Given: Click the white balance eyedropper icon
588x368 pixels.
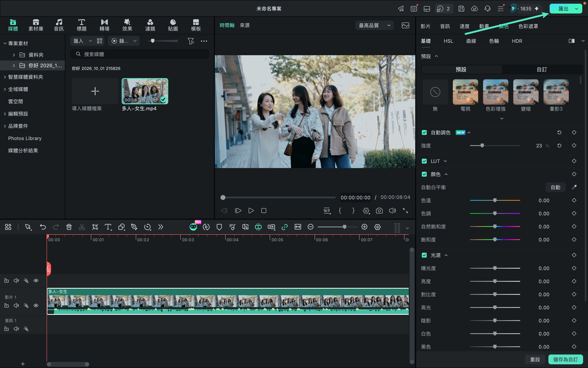Looking at the screenshot, I should click(x=574, y=187).
